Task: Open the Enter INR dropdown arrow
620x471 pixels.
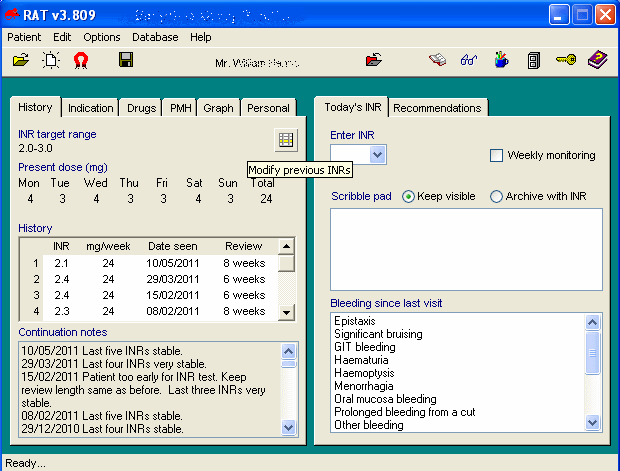Action: pos(378,155)
